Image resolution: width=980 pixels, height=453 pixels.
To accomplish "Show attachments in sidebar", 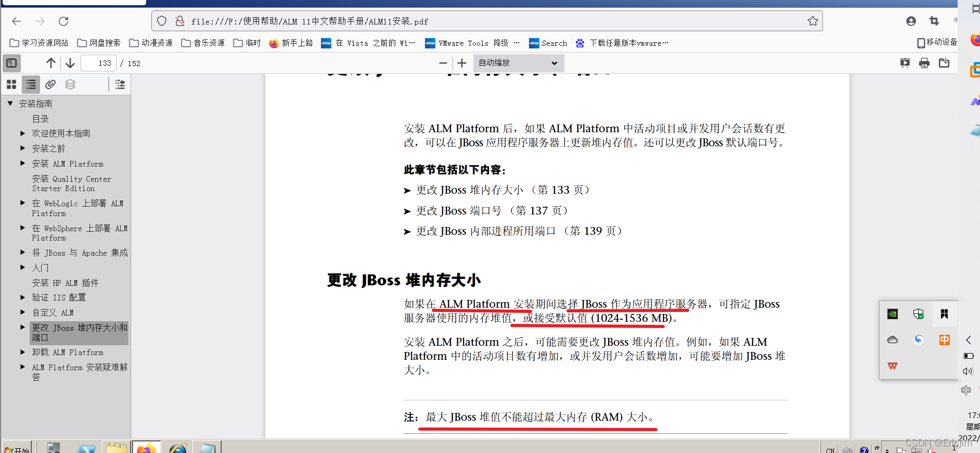I will tap(50, 84).
